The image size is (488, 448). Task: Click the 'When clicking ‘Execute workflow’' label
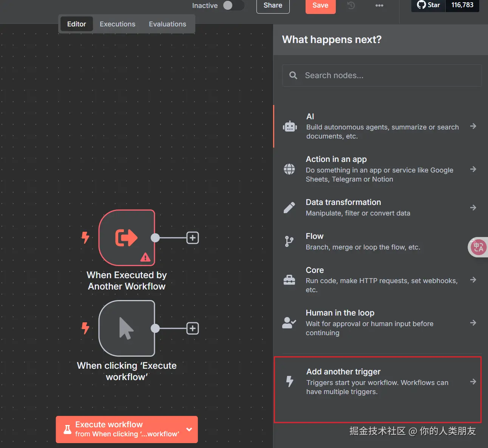coord(127,371)
